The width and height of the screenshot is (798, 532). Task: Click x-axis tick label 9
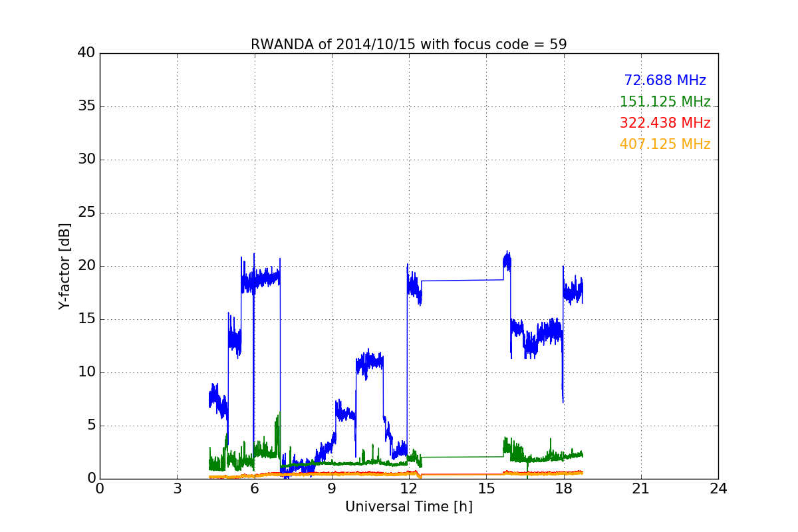point(332,489)
